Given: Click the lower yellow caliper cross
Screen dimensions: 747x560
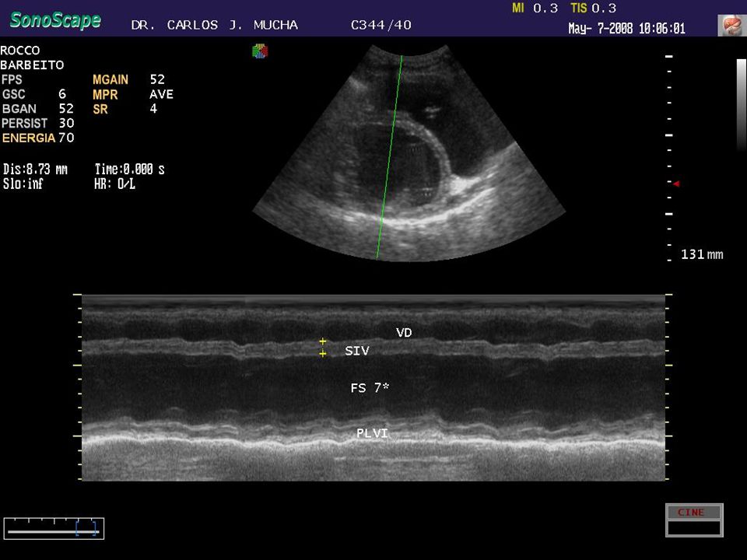Looking at the screenshot, I should [322, 353].
